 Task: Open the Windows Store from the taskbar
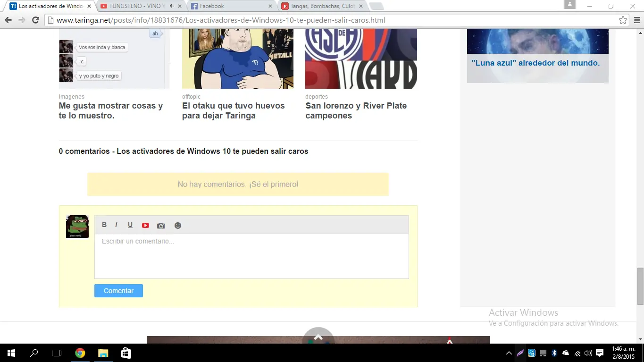(x=126, y=353)
